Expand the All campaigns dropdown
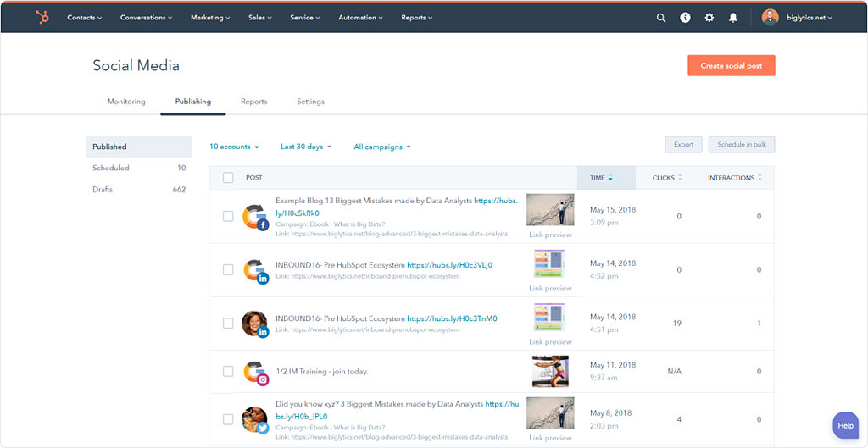868x448 pixels. (x=381, y=147)
